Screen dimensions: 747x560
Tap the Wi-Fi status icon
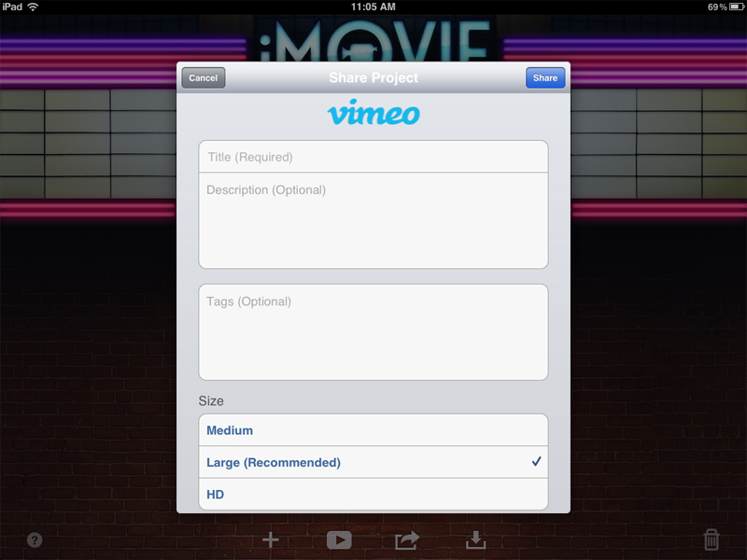pos(33,7)
